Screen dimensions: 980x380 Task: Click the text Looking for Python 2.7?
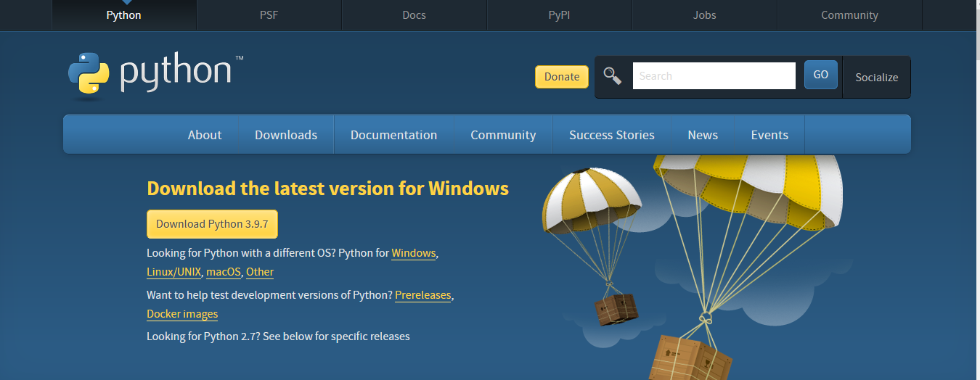[203, 336]
